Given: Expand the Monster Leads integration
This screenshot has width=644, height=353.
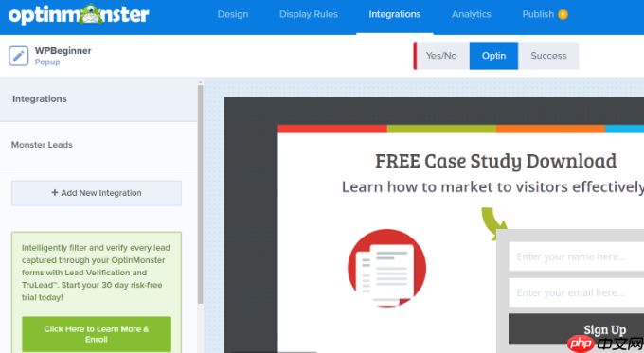Looking at the screenshot, I should click(x=98, y=145).
